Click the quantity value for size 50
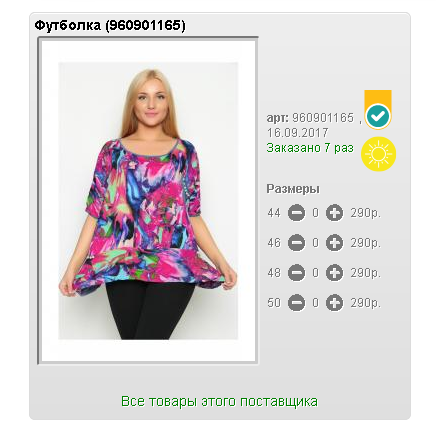This screenshot has height=436, width=436. tap(315, 303)
